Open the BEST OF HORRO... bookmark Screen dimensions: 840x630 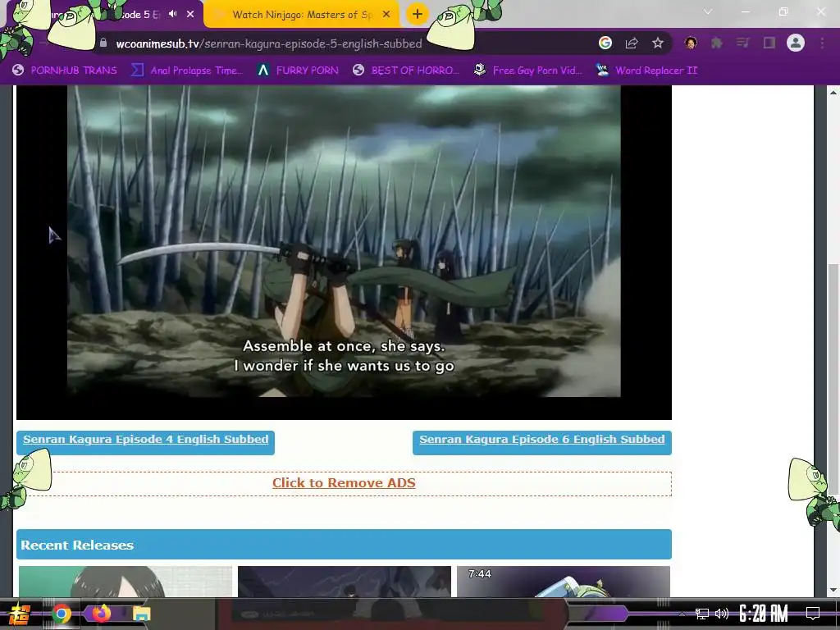click(x=405, y=71)
